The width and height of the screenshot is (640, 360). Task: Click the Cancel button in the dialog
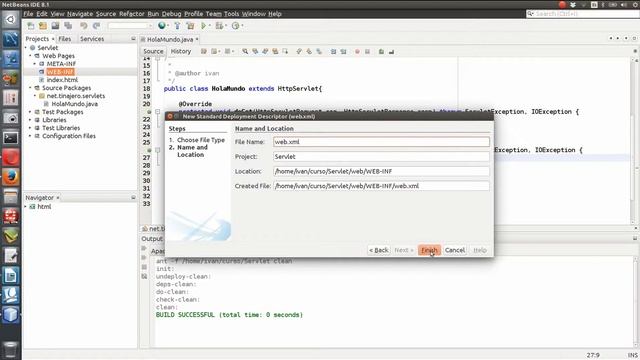click(455, 250)
